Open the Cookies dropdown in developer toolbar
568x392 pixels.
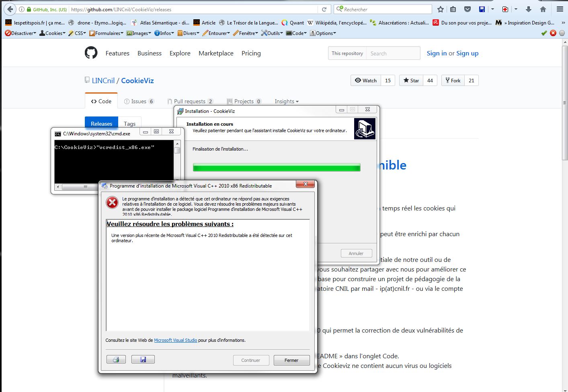pyautogui.click(x=52, y=33)
